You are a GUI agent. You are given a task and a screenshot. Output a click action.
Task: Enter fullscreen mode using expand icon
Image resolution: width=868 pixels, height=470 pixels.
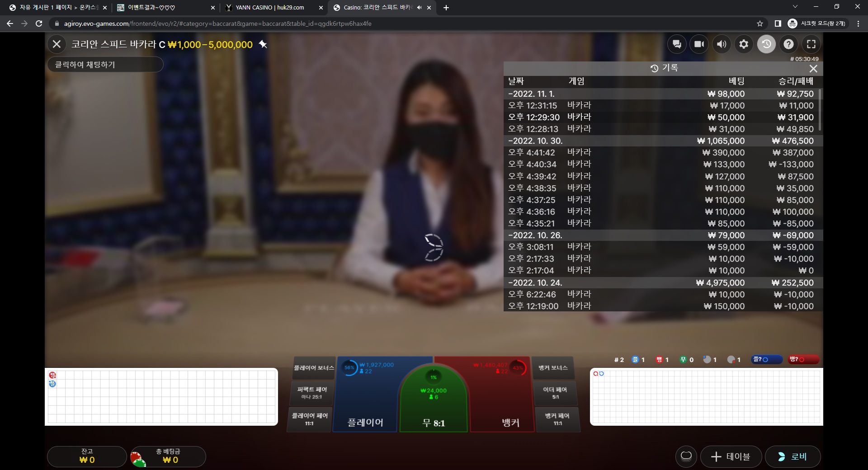tap(811, 44)
